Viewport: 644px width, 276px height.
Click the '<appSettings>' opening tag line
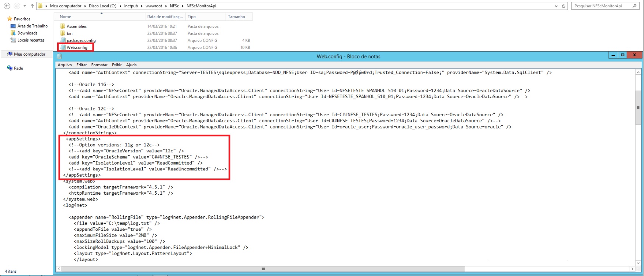(x=83, y=139)
